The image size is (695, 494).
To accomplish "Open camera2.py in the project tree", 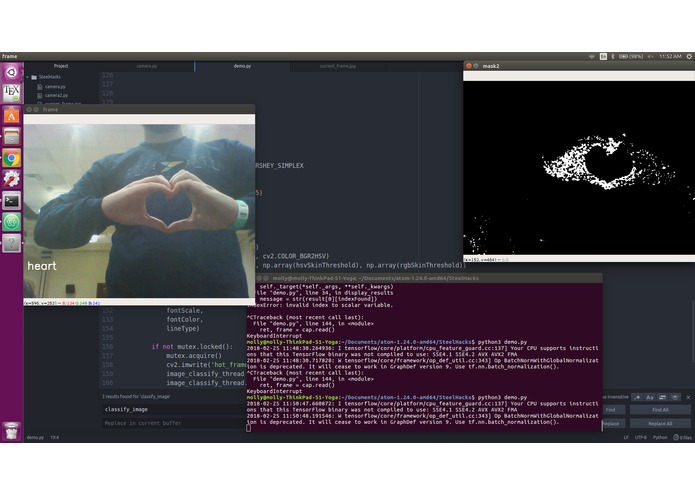I will tap(56, 95).
